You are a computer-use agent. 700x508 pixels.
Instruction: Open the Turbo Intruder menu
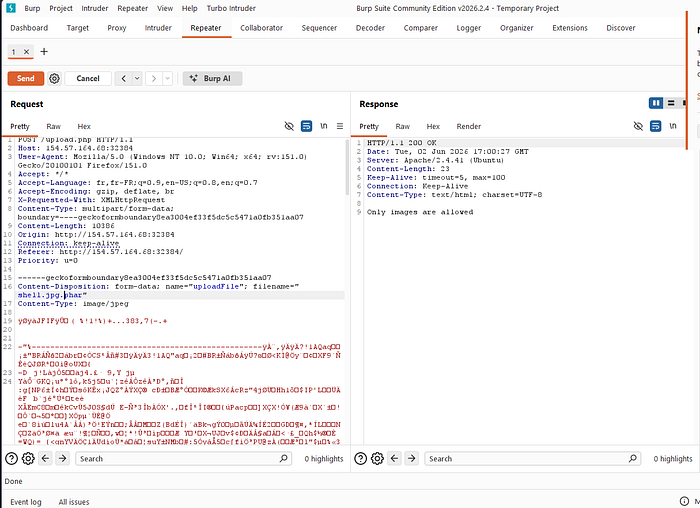[x=231, y=8]
